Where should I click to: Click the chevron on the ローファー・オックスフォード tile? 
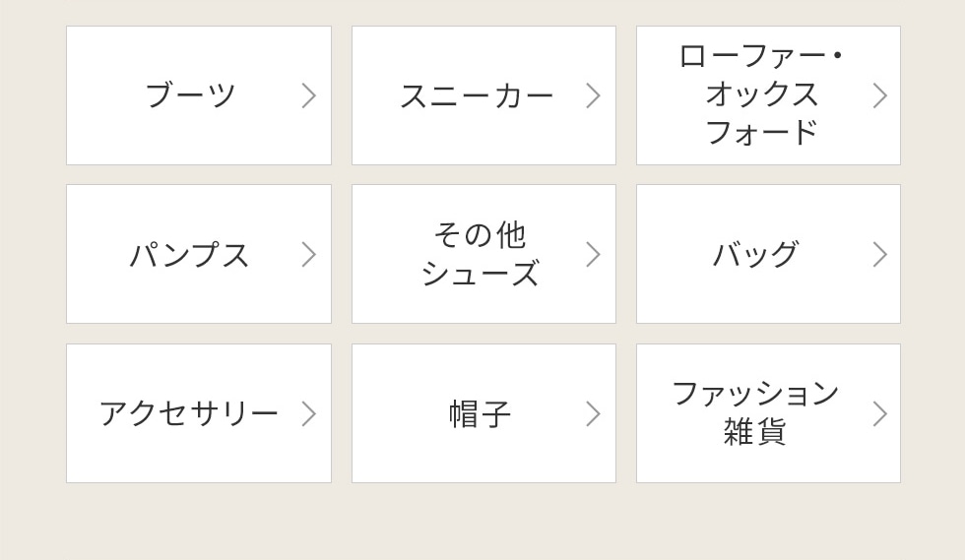[x=879, y=95]
